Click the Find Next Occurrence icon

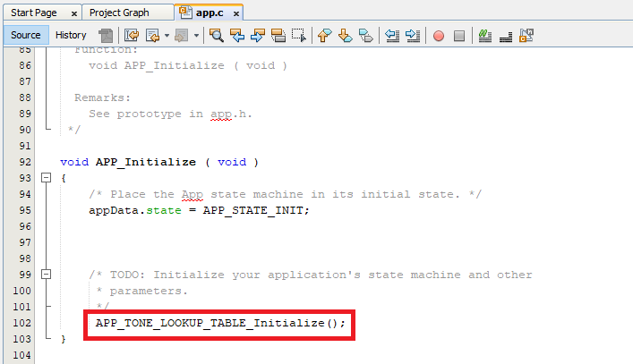click(258, 36)
